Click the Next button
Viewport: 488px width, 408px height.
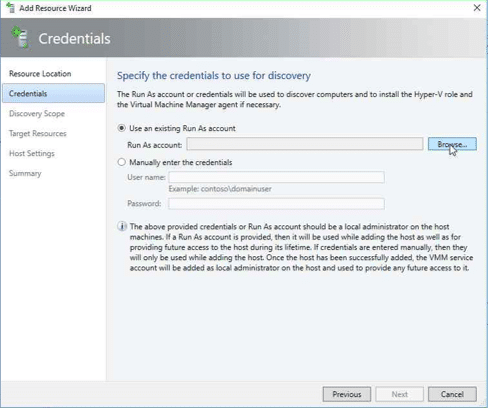[x=400, y=394]
